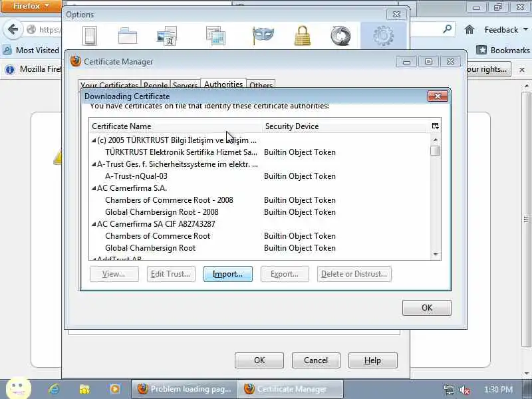Viewport: 532px width, 399px height.
Task: Select the A-Trust-nQual-03 certificate
Action: tap(259, 176)
